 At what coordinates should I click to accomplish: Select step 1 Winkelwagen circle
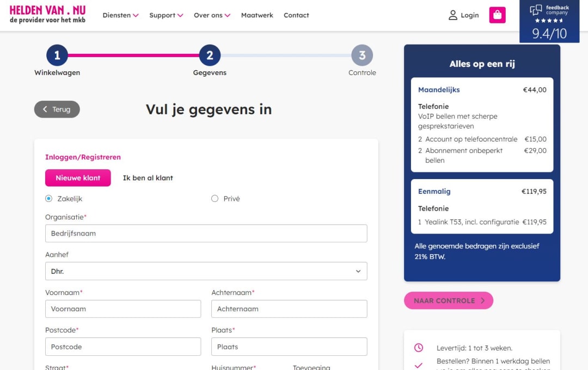[57, 54]
